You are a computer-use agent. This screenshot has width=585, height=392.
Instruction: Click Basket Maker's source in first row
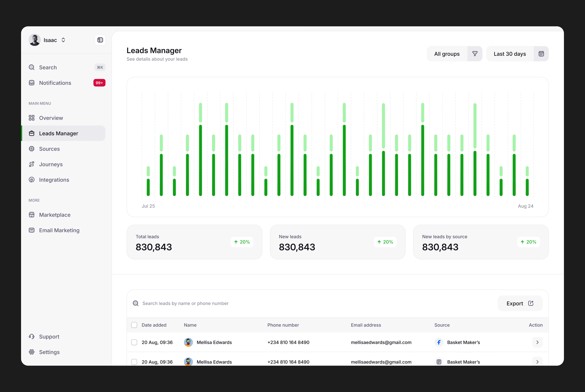(x=464, y=342)
